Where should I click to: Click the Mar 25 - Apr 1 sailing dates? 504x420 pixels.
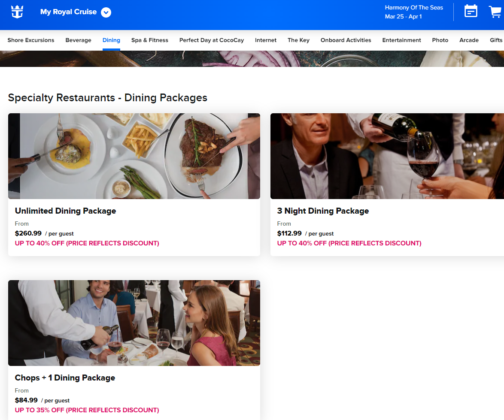tap(404, 16)
